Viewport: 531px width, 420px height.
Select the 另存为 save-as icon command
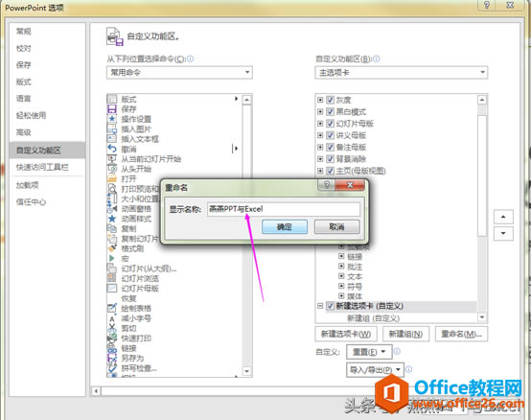(112, 358)
